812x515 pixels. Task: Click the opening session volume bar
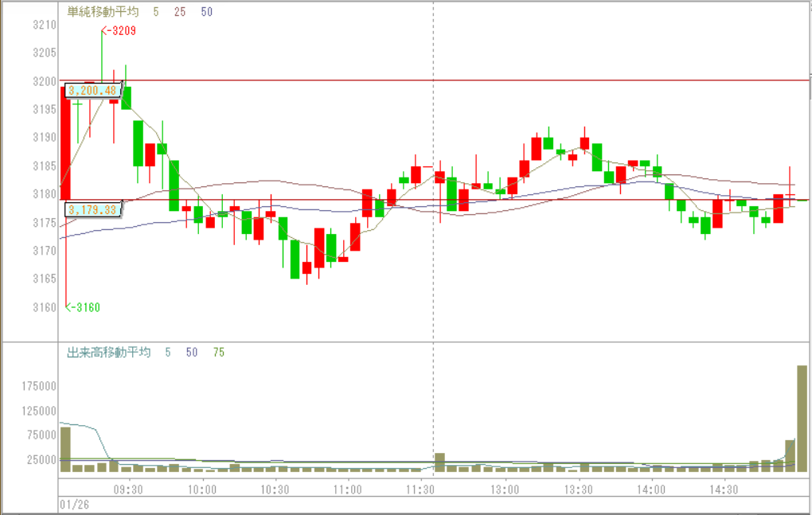coord(65,449)
